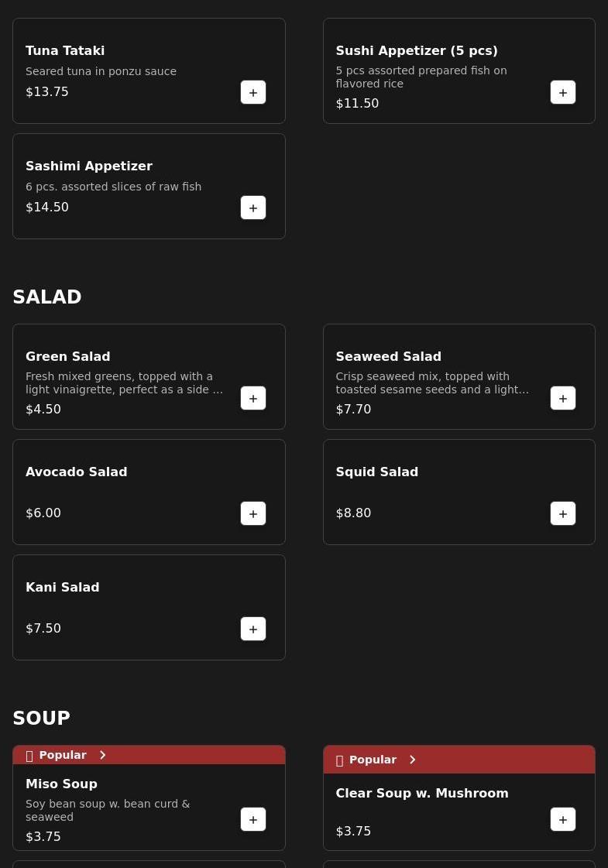Image resolution: width=608 pixels, height=868 pixels.
Task: Add Miso Soup with plus icon
Action: point(253,819)
